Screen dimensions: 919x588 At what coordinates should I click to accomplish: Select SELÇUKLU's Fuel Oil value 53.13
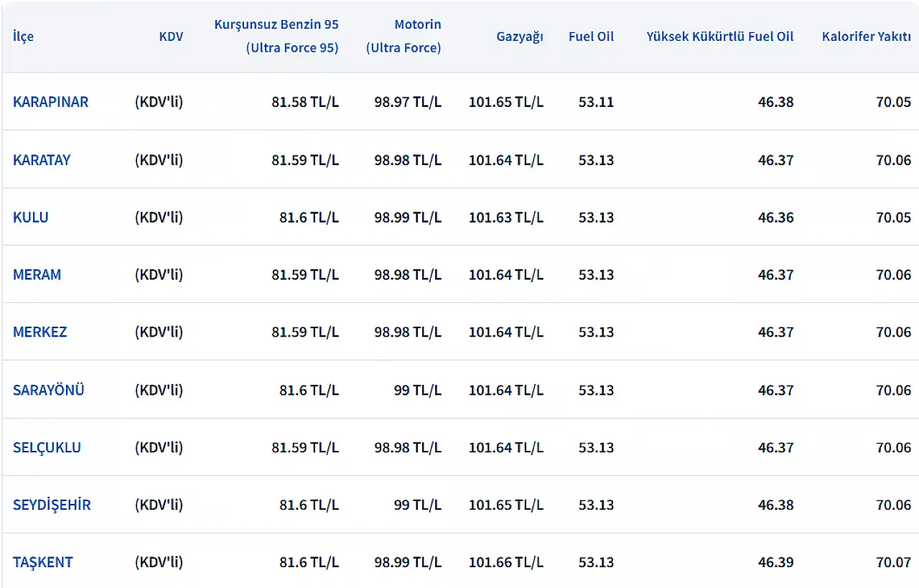pyautogui.click(x=596, y=448)
